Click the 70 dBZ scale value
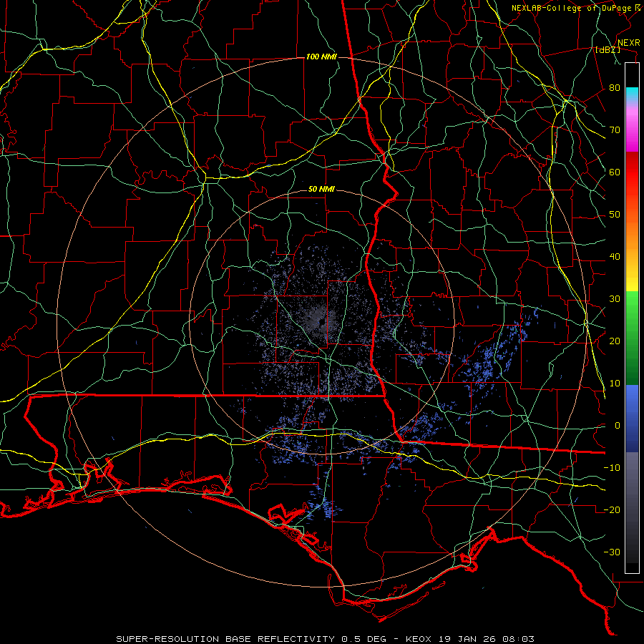 pos(615,130)
